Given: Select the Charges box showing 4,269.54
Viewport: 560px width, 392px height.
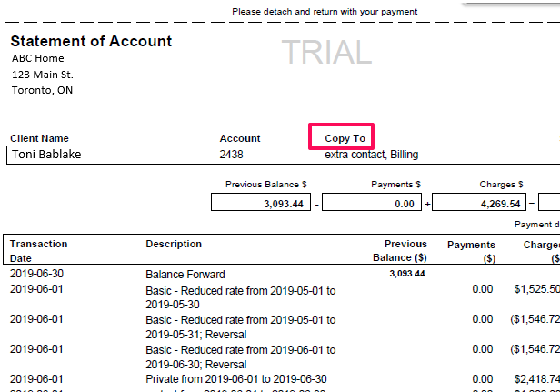Looking at the screenshot, I should coord(483,204).
